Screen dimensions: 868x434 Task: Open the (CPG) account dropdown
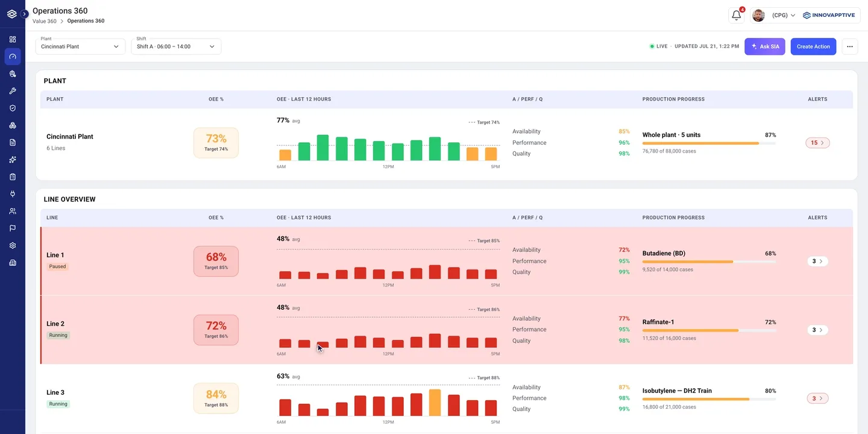pyautogui.click(x=784, y=16)
